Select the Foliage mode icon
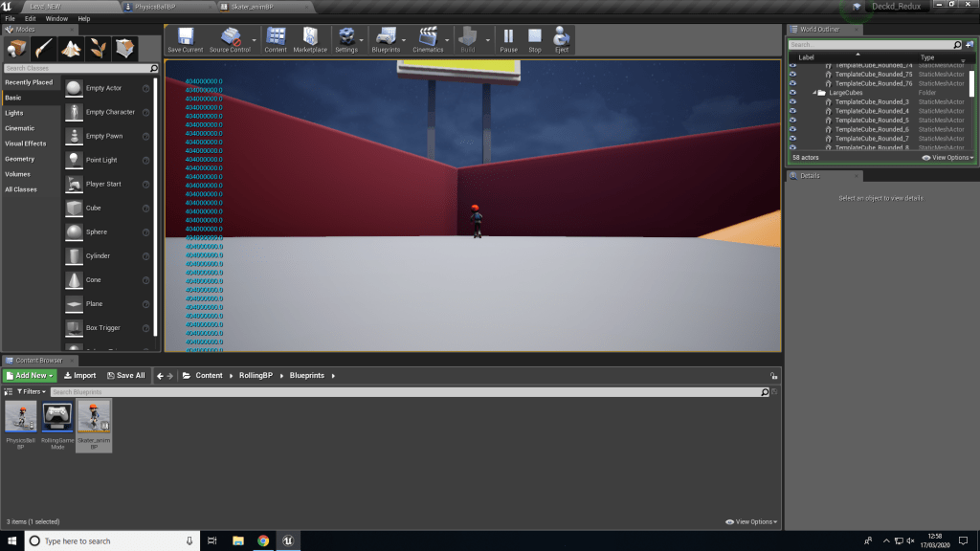The height and width of the screenshot is (551, 980). pos(98,49)
